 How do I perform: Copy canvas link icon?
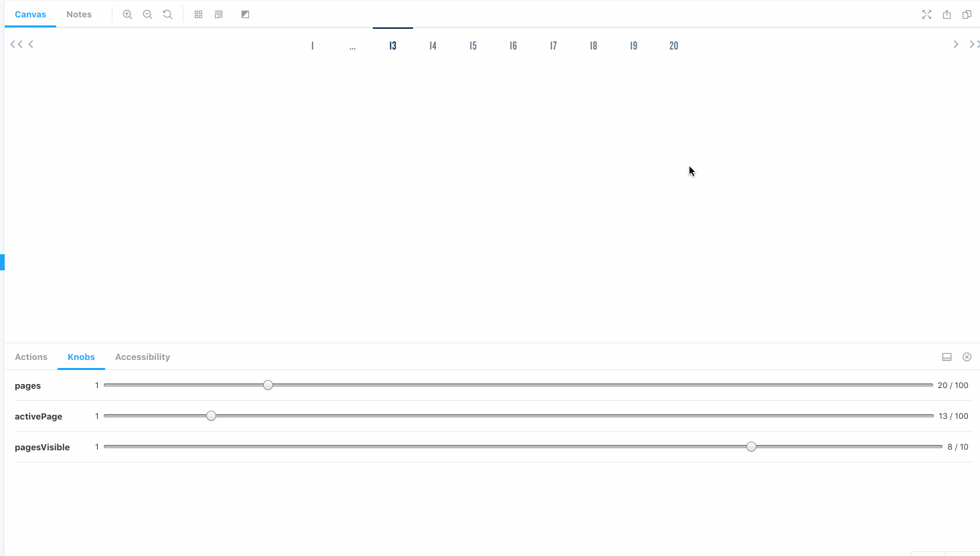(967, 14)
